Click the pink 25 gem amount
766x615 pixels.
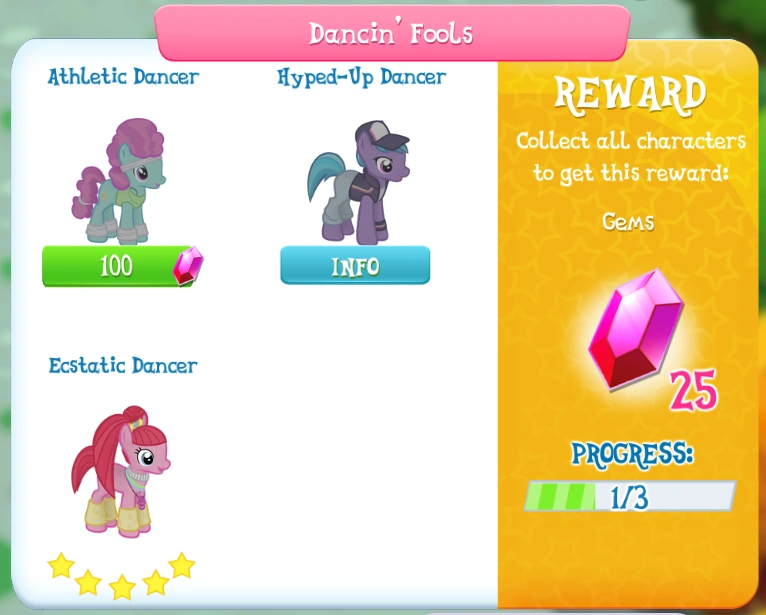694,390
